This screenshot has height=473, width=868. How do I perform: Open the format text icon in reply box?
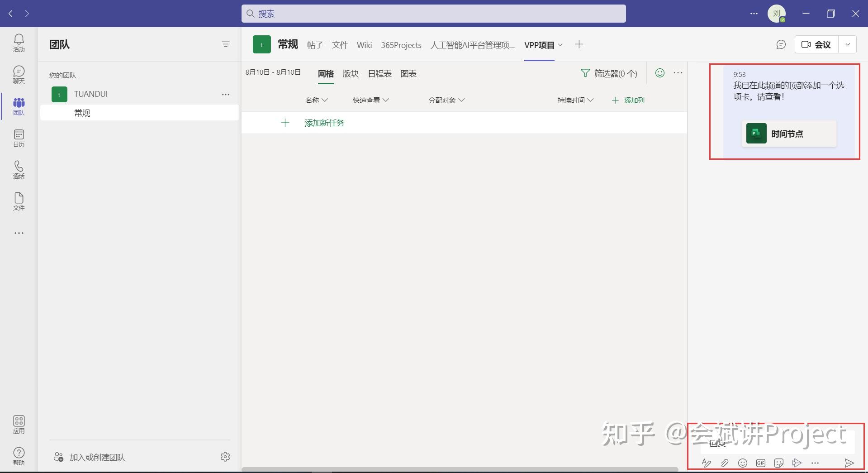(706, 463)
